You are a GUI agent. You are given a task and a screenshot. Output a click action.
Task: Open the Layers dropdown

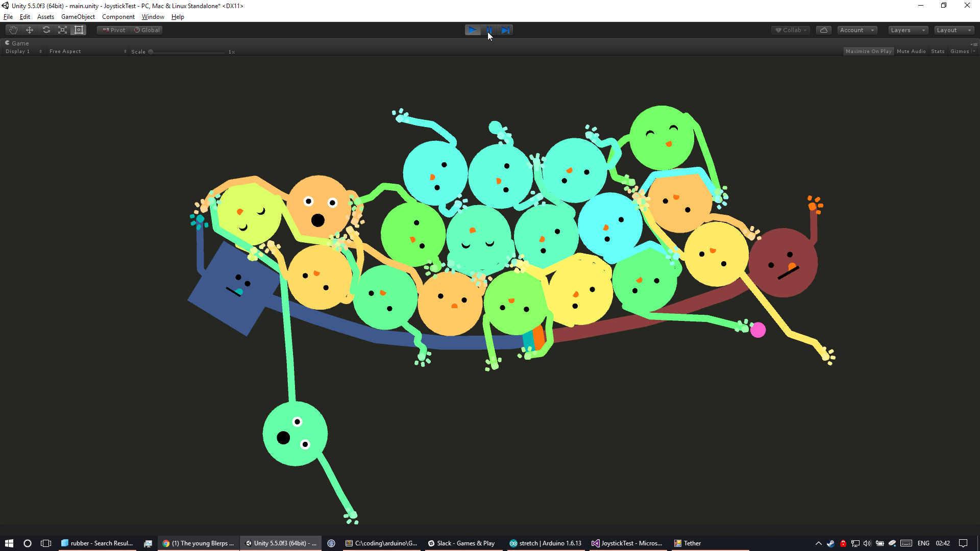(908, 30)
